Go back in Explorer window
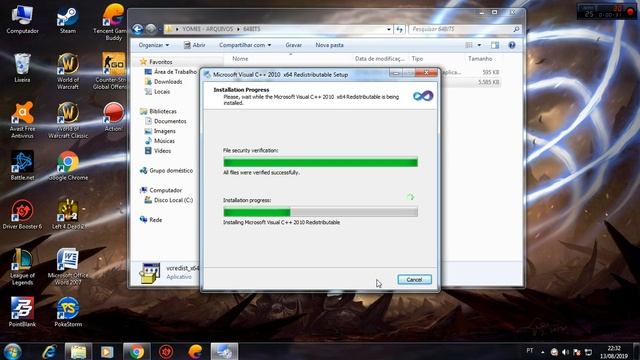This screenshot has width=640, height=360. [138, 29]
